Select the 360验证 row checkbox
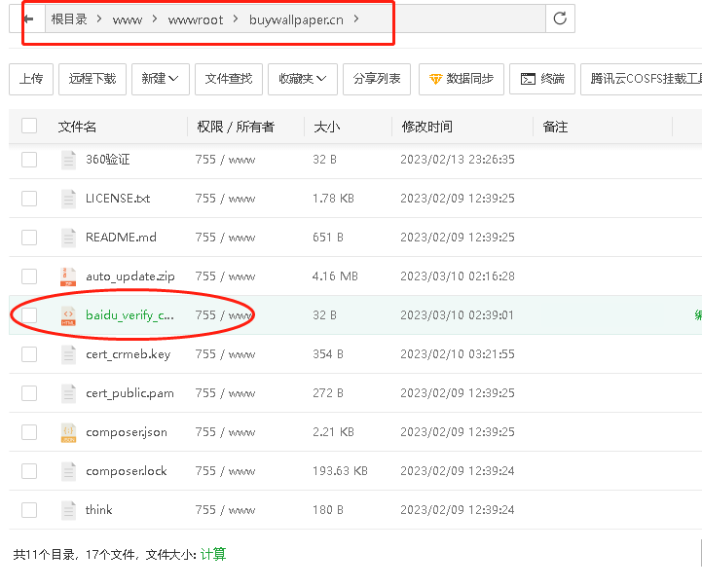Image resolution: width=702 pixels, height=588 pixels. [29, 160]
